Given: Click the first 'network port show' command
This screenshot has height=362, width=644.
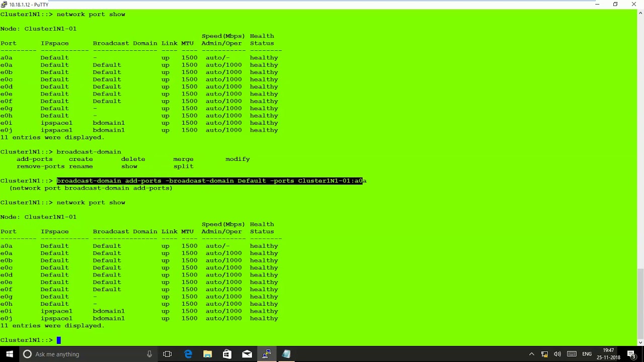Looking at the screenshot, I should (x=91, y=14).
